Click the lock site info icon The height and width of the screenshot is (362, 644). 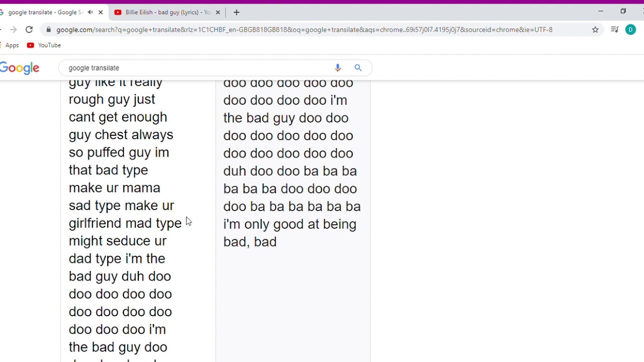pyautogui.click(x=48, y=30)
